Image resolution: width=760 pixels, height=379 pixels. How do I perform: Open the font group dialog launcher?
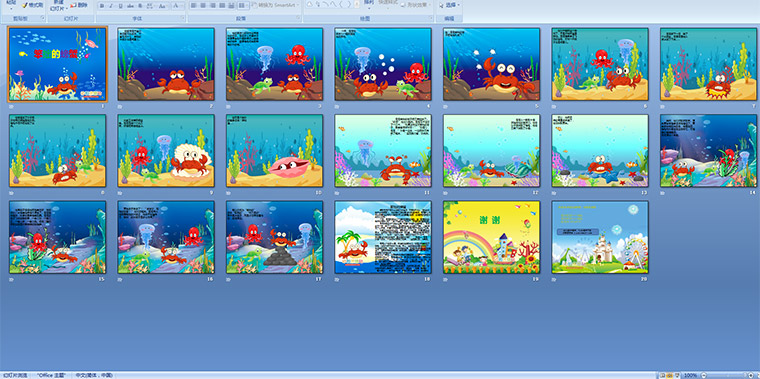tap(183, 18)
